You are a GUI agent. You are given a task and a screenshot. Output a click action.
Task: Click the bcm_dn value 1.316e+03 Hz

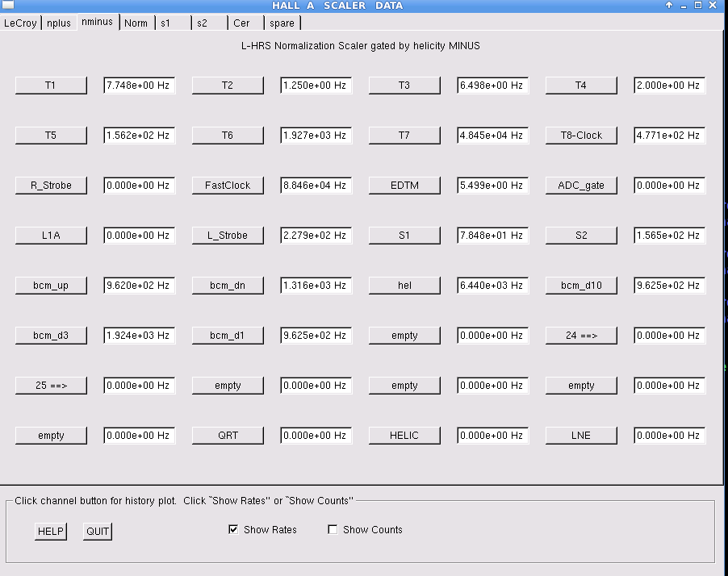(x=316, y=286)
